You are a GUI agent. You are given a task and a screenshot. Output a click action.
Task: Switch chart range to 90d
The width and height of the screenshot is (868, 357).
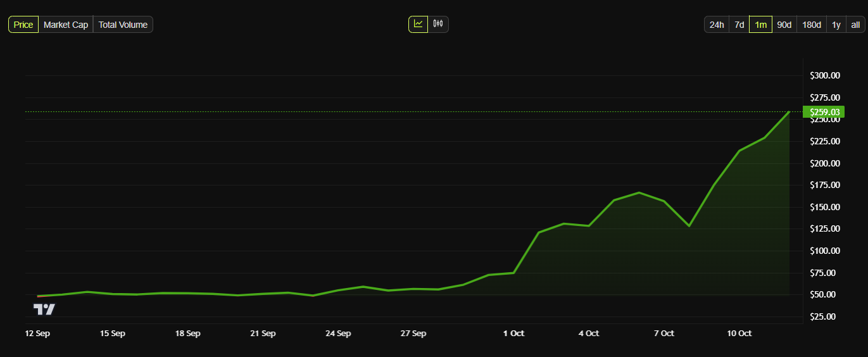tap(784, 25)
